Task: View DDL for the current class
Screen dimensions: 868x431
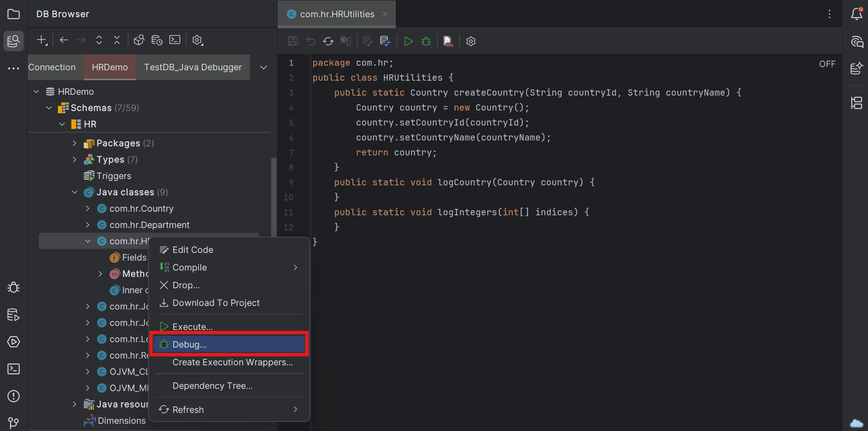Action: point(447,41)
